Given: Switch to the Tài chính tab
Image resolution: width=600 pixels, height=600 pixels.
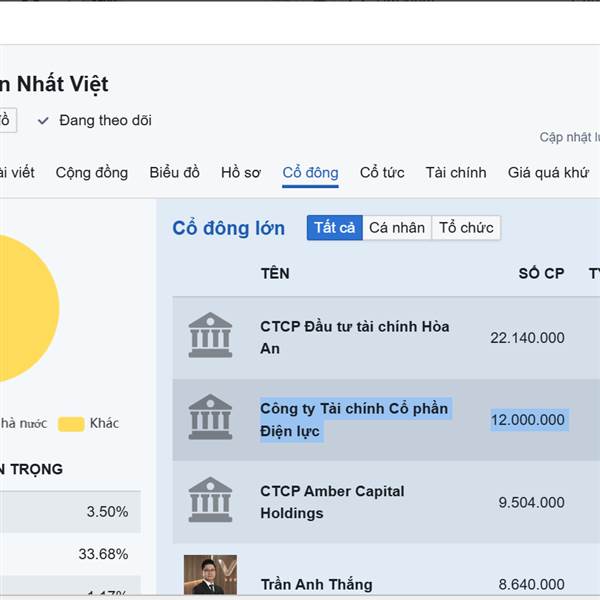Looking at the screenshot, I should tap(456, 173).
